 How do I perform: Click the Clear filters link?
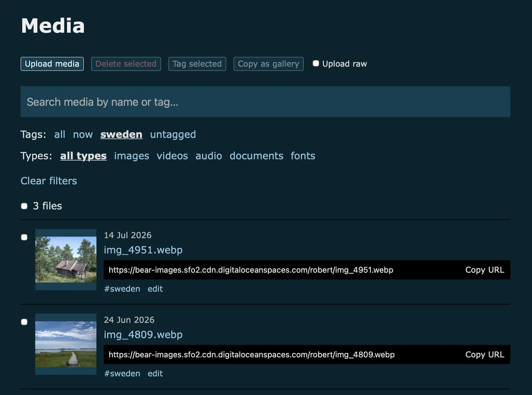click(x=49, y=181)
